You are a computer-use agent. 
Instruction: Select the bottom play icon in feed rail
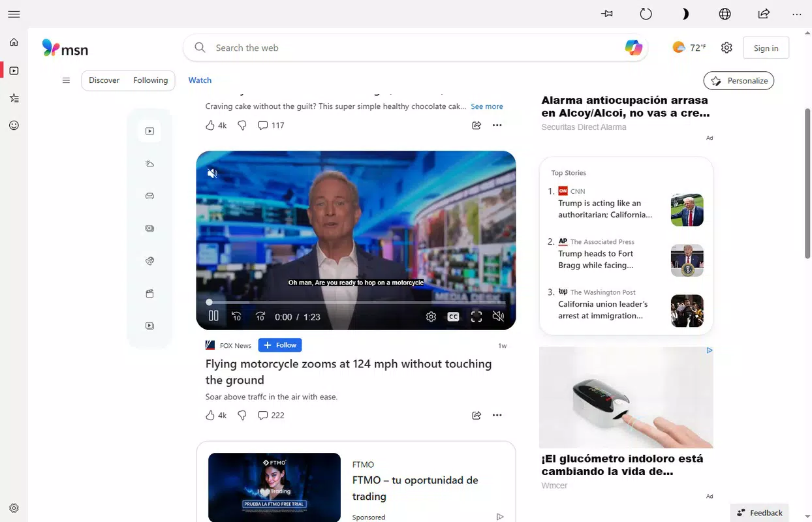point(149,326)
